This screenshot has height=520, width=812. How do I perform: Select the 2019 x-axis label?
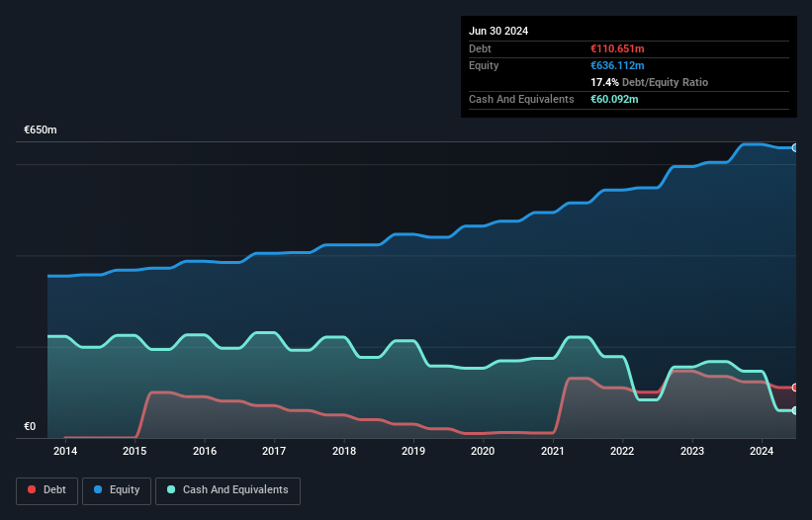[413, 452]
